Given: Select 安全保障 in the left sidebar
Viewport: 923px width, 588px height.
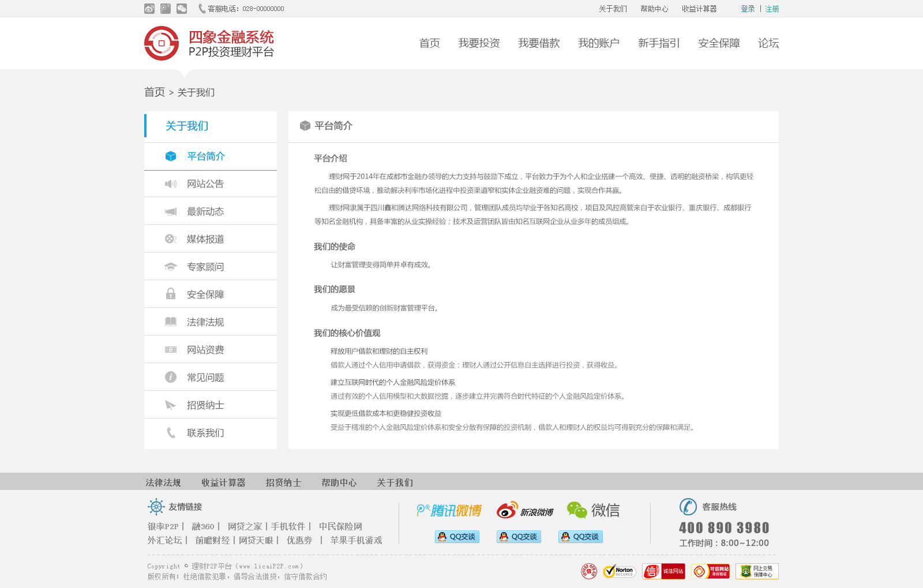Looking at the screenshot, I should pos(205,295).
